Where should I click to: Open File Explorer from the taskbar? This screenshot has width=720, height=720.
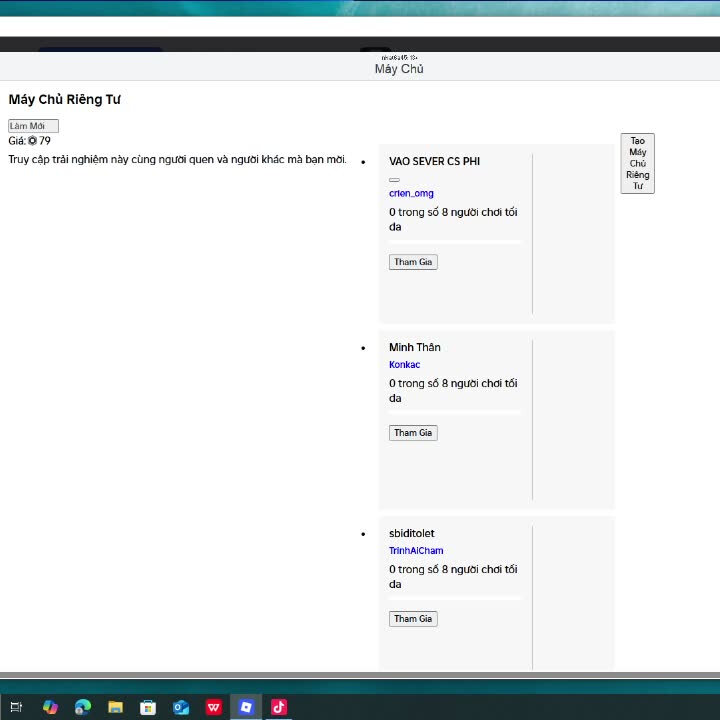click(115, 707)
